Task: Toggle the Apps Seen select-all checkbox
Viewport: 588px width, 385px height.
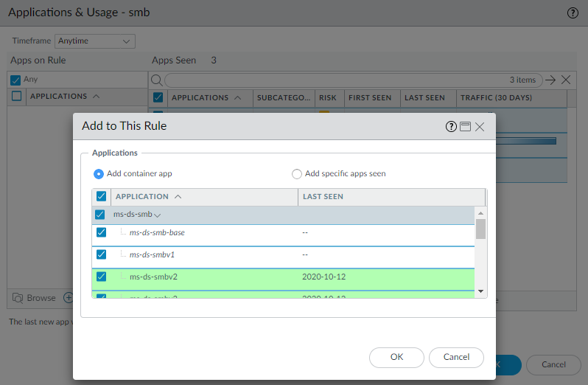Action: (x=158, y=97)
